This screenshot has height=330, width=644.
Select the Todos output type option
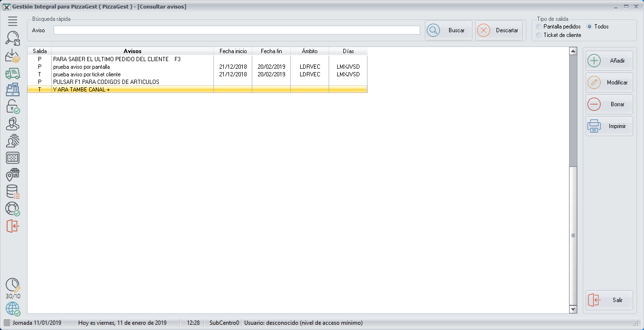[x=590, y=27]
